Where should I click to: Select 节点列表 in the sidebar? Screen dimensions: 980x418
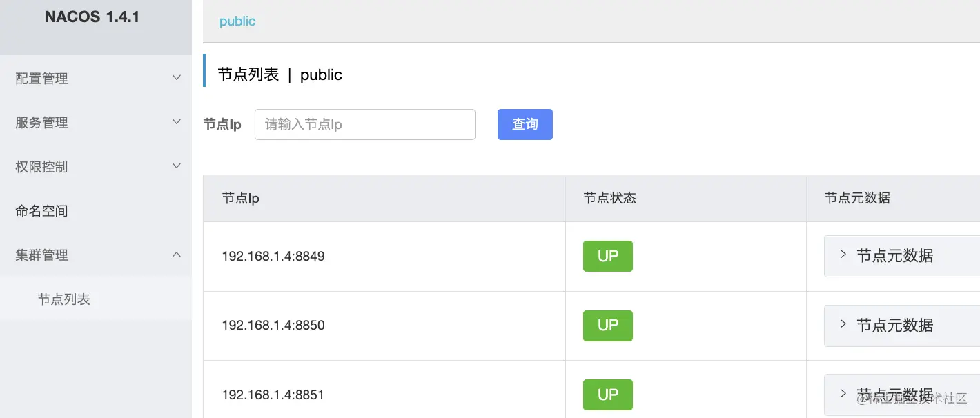coord(64,299)
